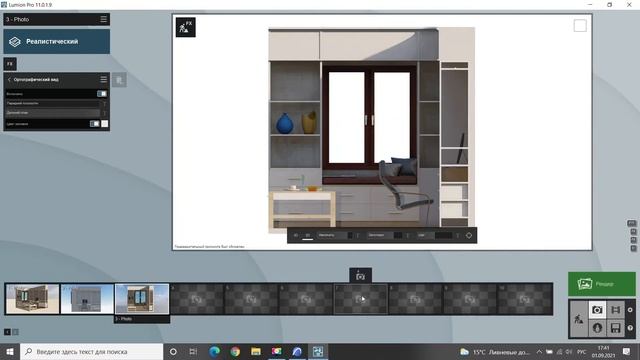Open the help question mark icon
The width and height of the screenshot is (640, 360).
(x=630, y=328)
